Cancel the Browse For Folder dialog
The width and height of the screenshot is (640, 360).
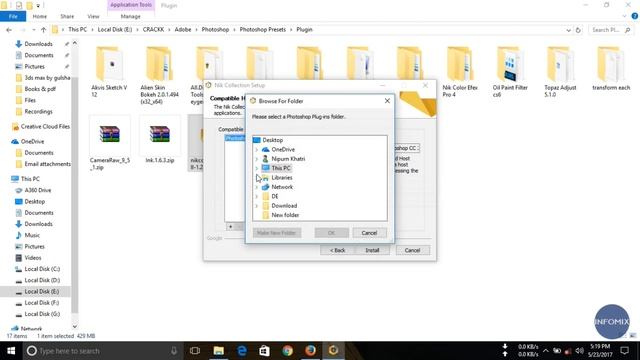[369, 233]
